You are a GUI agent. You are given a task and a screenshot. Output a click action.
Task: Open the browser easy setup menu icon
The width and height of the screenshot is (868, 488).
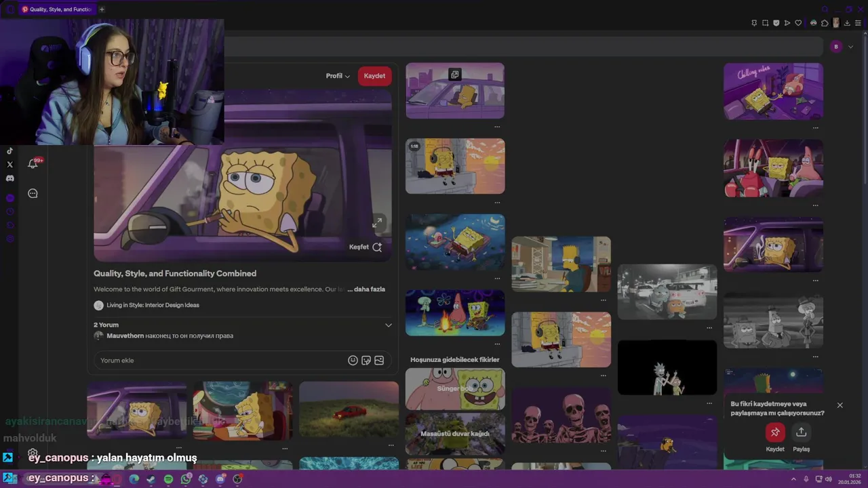(x=858, y=23)
